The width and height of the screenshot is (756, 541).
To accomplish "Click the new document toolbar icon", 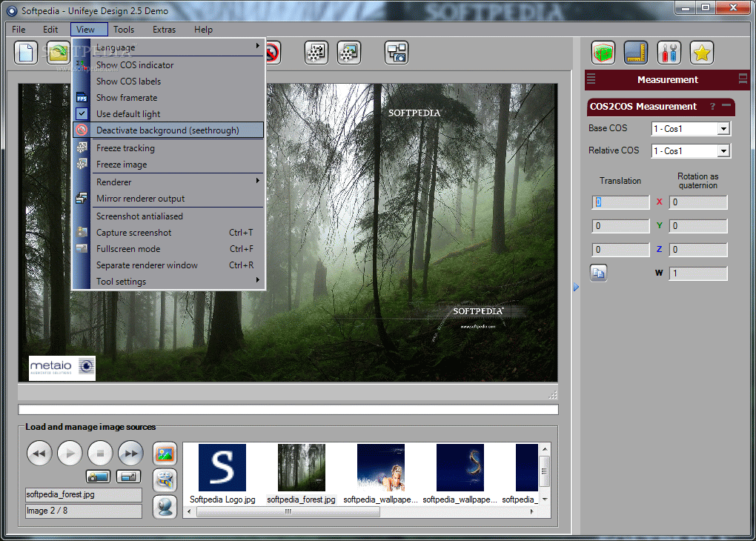I will click(26, 53).
